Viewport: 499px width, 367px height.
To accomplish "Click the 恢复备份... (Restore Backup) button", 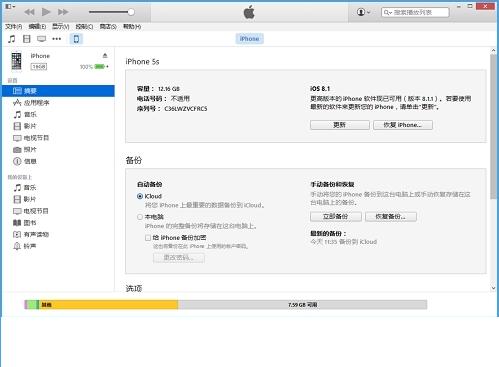I will pyautogui.click(x=391, y=216).
